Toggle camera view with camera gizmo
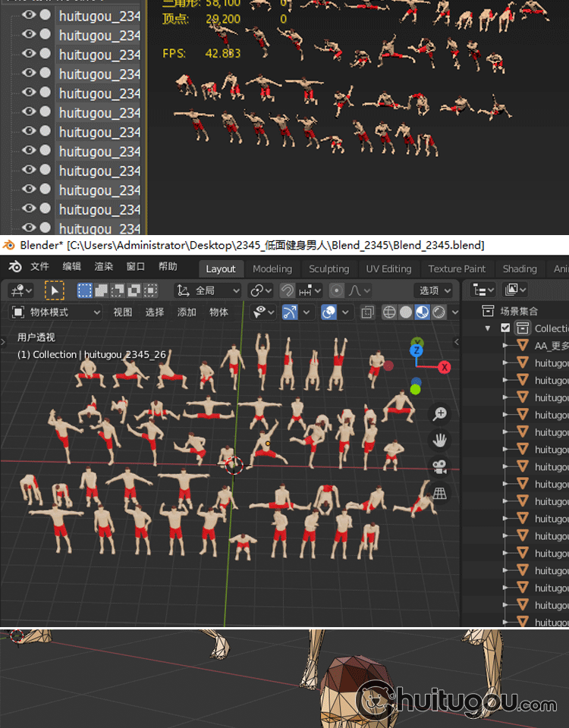This screenshot has height=728, width=569. [439, 466]
